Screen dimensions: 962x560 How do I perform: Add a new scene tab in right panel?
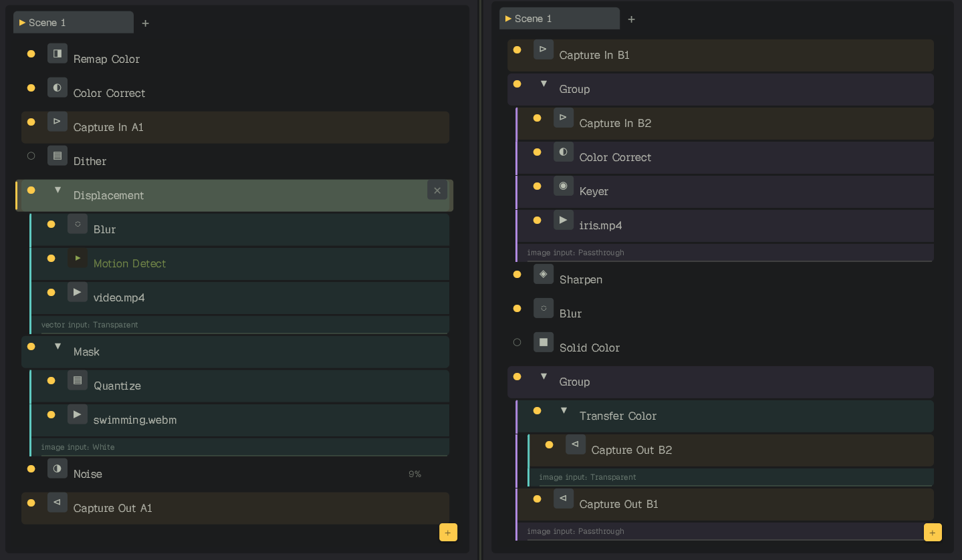632,19
